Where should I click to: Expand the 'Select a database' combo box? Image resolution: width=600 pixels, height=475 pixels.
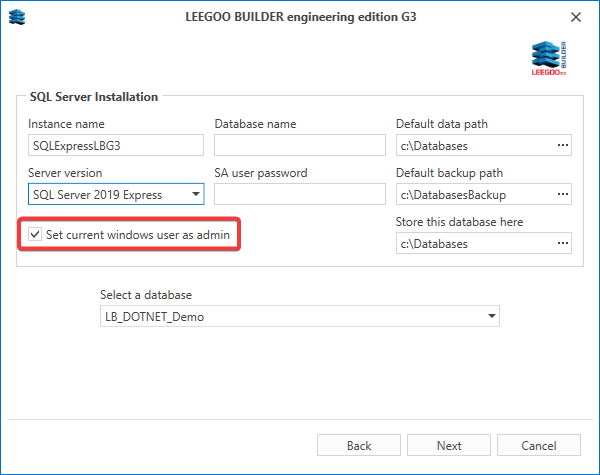492,316
